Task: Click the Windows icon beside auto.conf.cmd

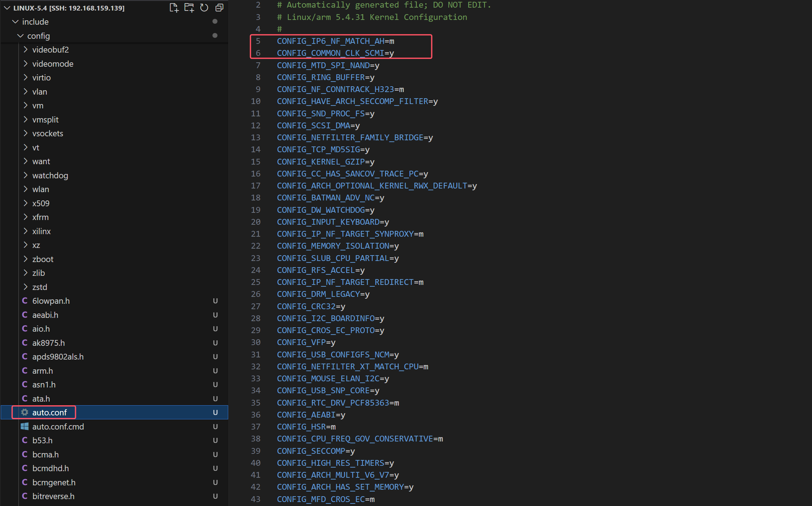Action: tap(24, 426)
